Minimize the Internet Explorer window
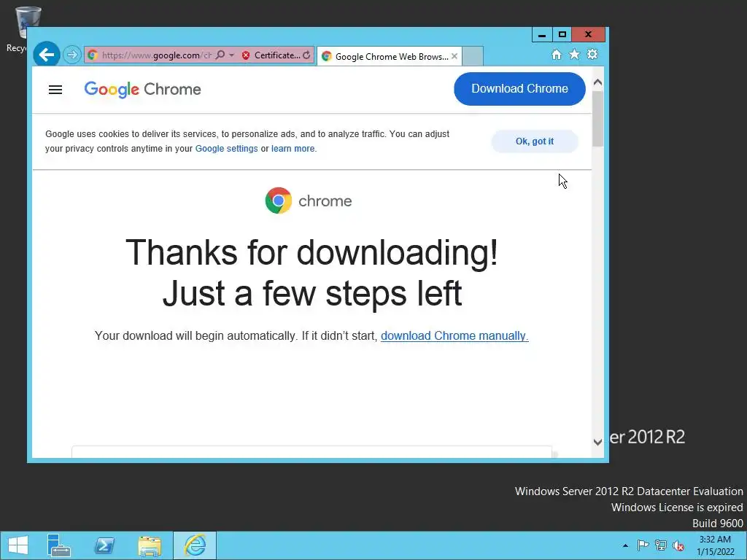Viewport: 747px width, 560px height. point(542,35)
